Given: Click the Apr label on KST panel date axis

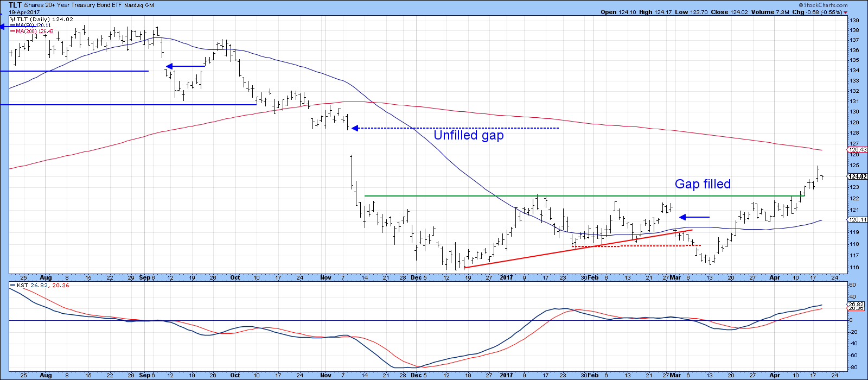Looking at the screenshot, I should point(775,375).
